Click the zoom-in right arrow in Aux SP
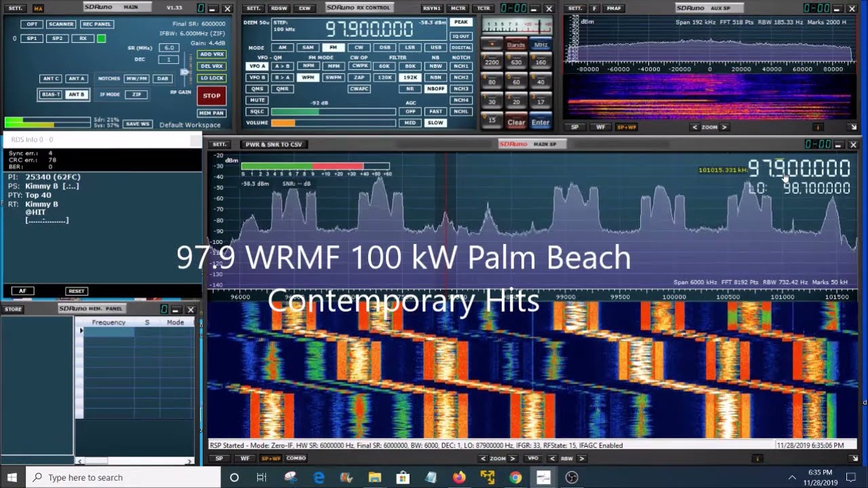868x488 pixels. [724, 127]
